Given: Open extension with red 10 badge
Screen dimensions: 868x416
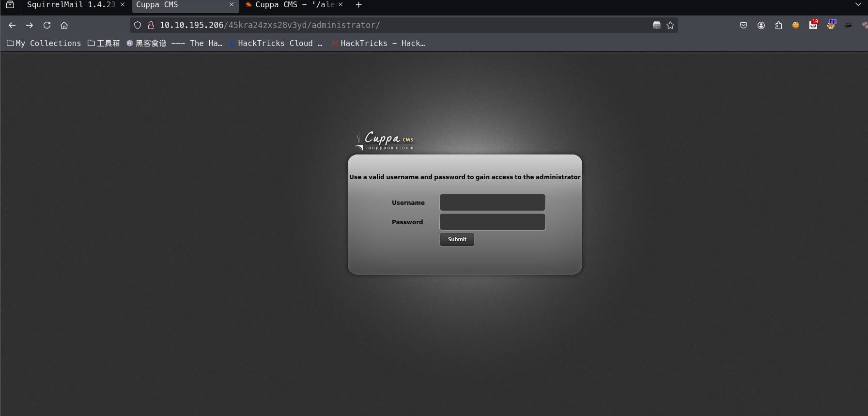Looking at the screenshot, I should 813,25.
